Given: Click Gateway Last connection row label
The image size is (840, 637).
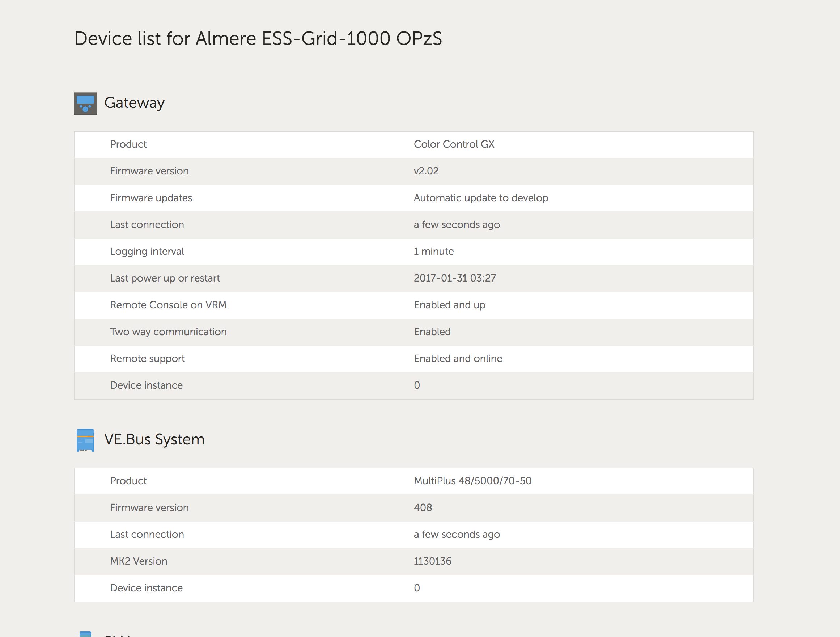Looking at the screenshot, I should [x=147, y=224].
